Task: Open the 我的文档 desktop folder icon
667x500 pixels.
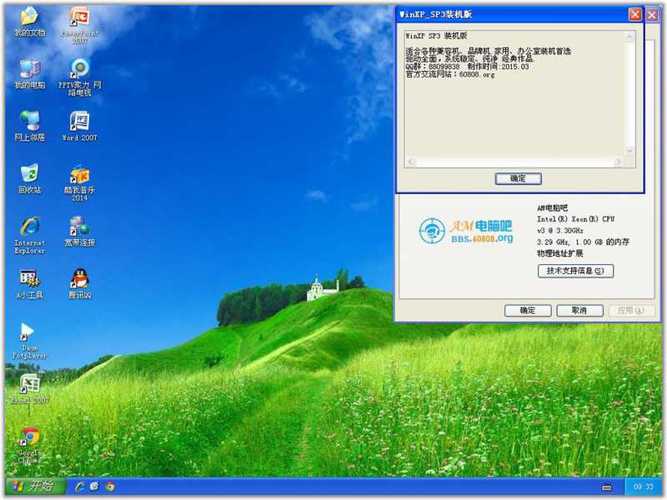Action: point(29,21)
